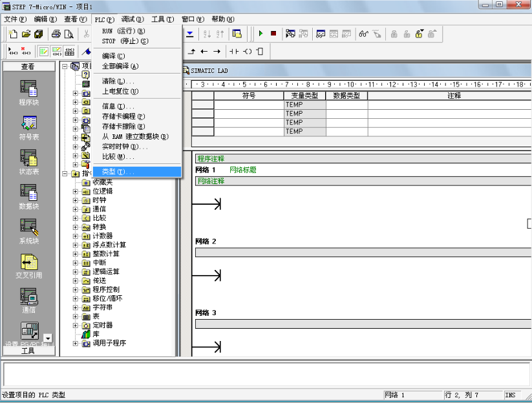Expand the 程序控制 instruction folder
The image size is (532, 403).
coord(76,290)
